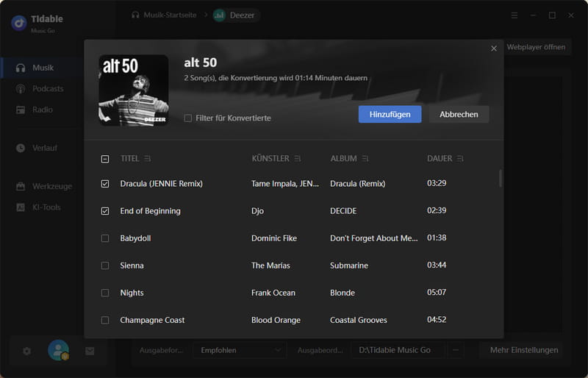Close the alt 50 dialog
The height and width of the screenshot is (378, 588).
click(494, 49)
